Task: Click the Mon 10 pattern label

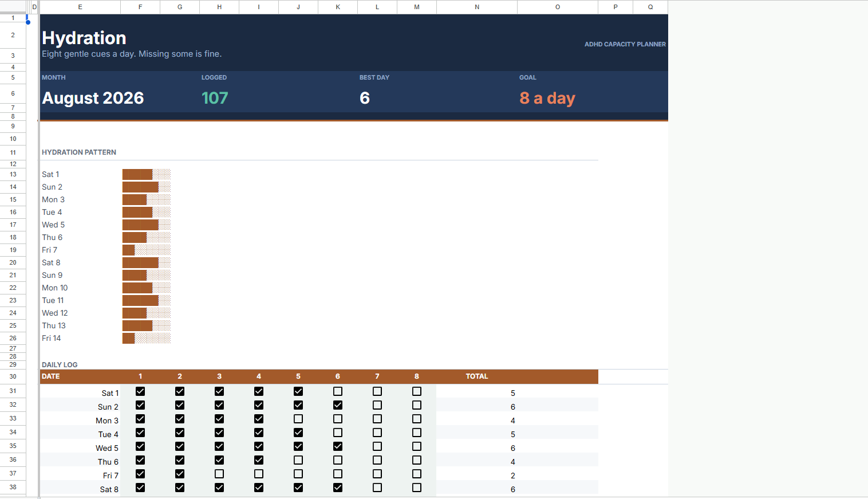Action: [55, 288]
